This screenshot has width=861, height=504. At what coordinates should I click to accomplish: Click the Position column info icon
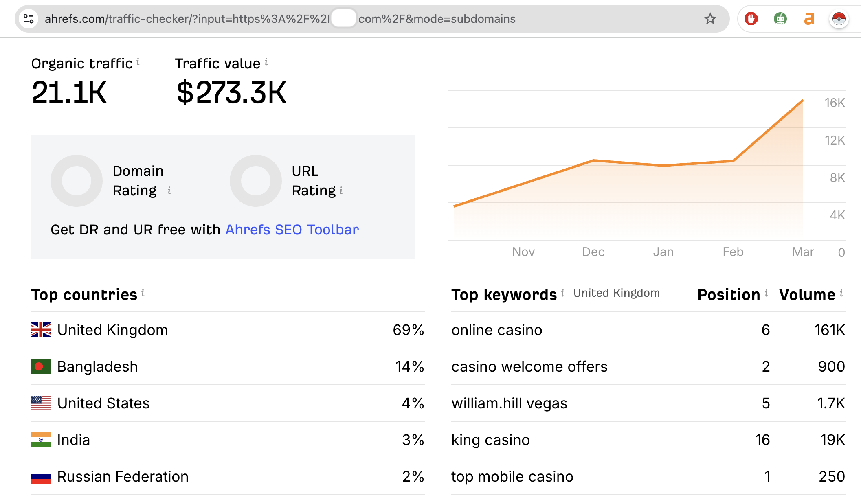point(766,293)
